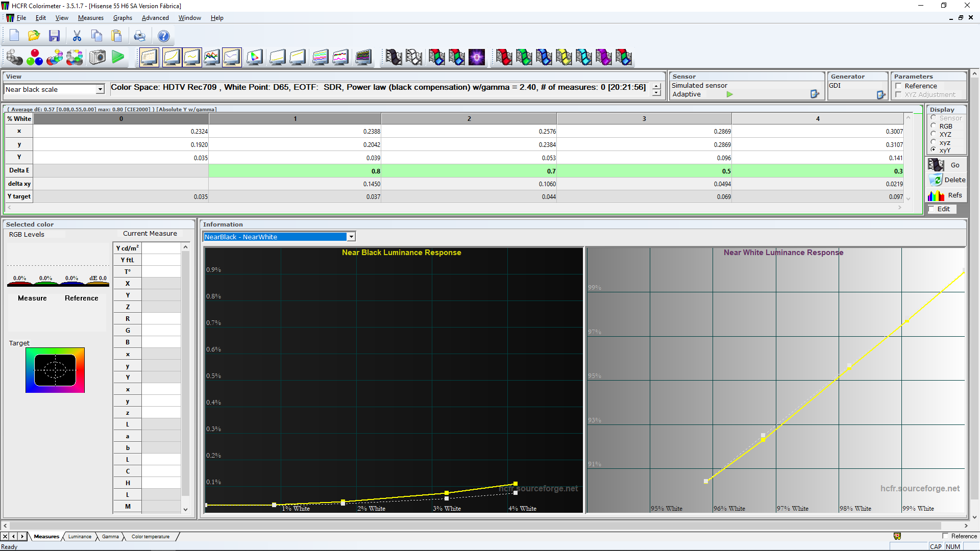Click the RGB primaries spheres icon
This screenshot has width=980, height=551.
[35, 57]
